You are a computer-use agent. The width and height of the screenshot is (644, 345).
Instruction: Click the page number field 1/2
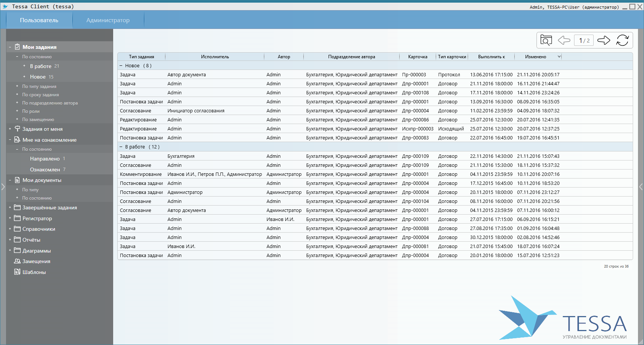point(584,40)
